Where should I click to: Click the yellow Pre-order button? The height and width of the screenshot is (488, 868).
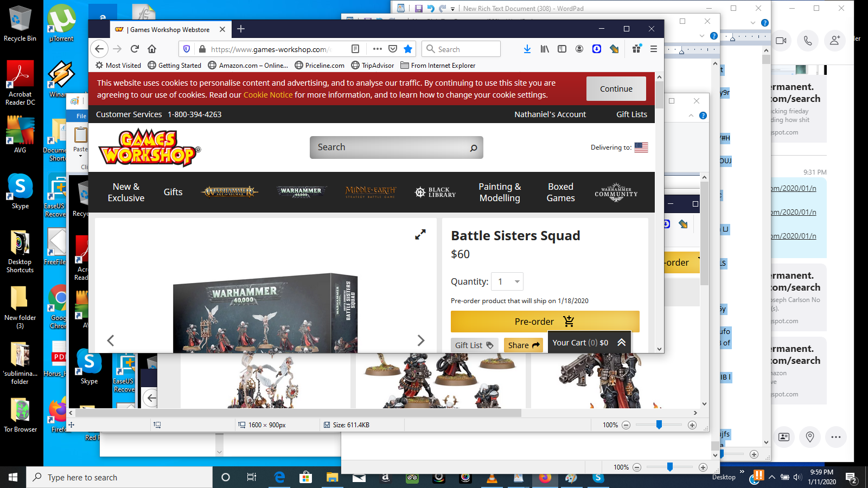click(545, 322)
